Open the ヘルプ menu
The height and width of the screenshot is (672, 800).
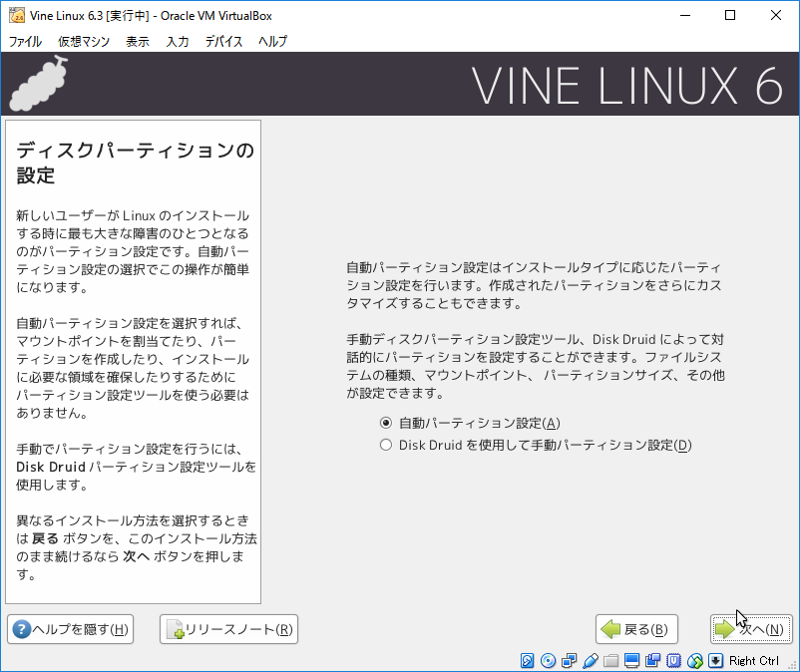click(272, 41)
